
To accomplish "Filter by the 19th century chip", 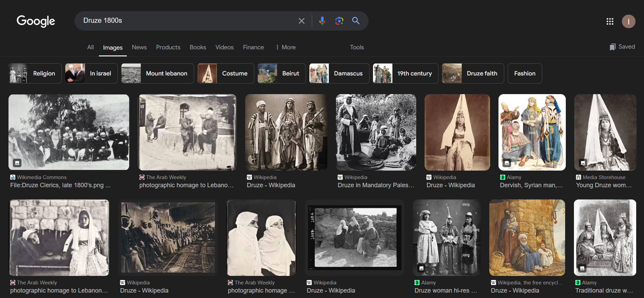I will [x=405, y=73].
